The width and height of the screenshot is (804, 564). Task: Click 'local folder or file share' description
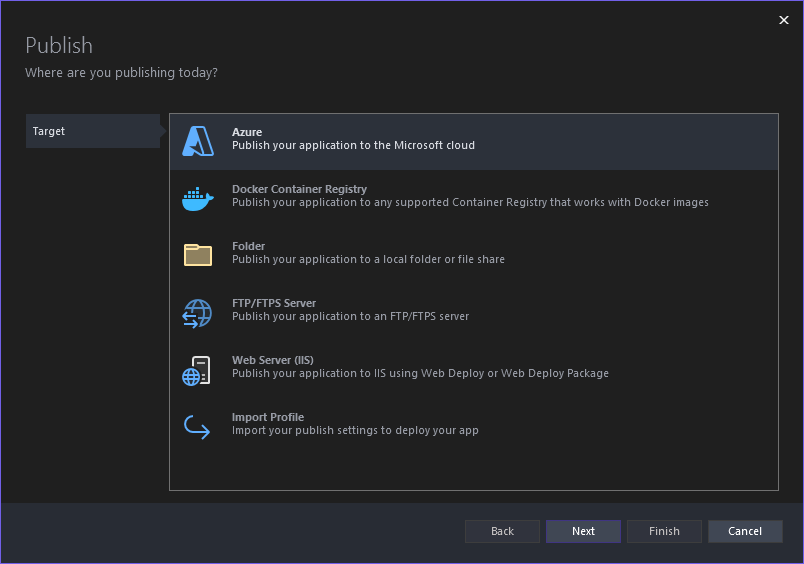(x=368, y=259)
